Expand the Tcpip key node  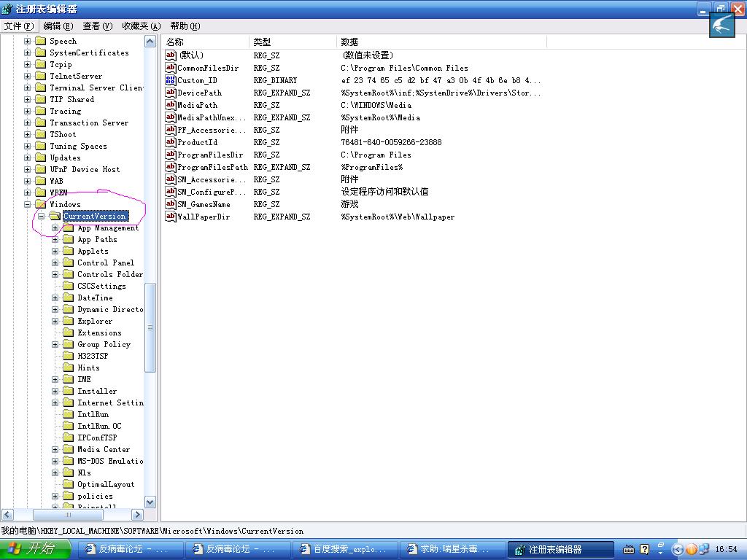pos(27,64)
